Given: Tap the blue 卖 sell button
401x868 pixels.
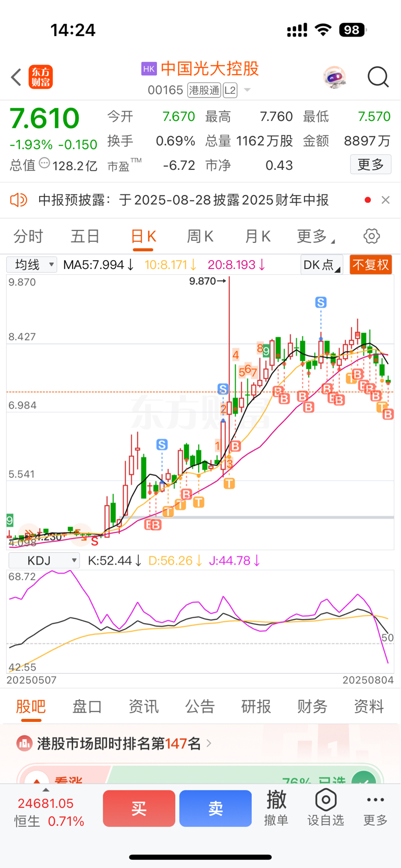Looking at the screenshot, I should pos(215,808).
